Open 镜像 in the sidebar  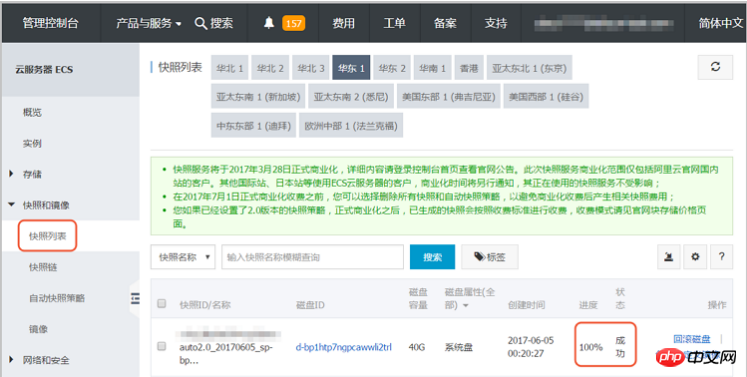38,329
